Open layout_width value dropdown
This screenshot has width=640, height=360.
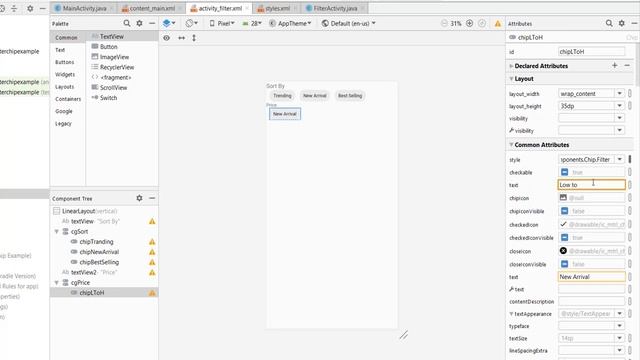point(620,93)
